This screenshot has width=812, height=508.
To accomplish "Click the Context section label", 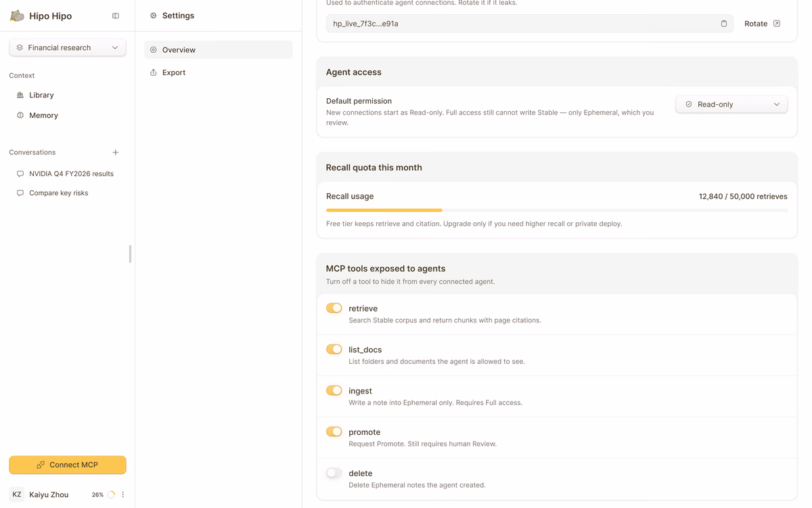I will tap(22, 75).
